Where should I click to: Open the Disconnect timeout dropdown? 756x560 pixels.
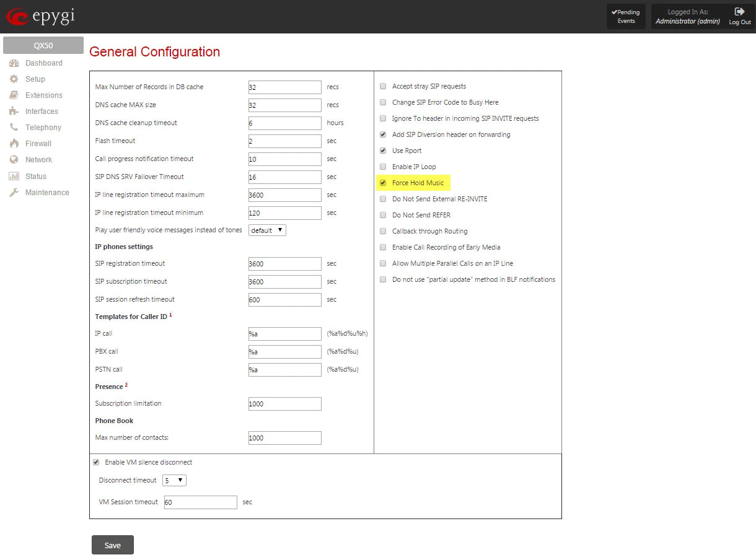[x=174, y=480]
